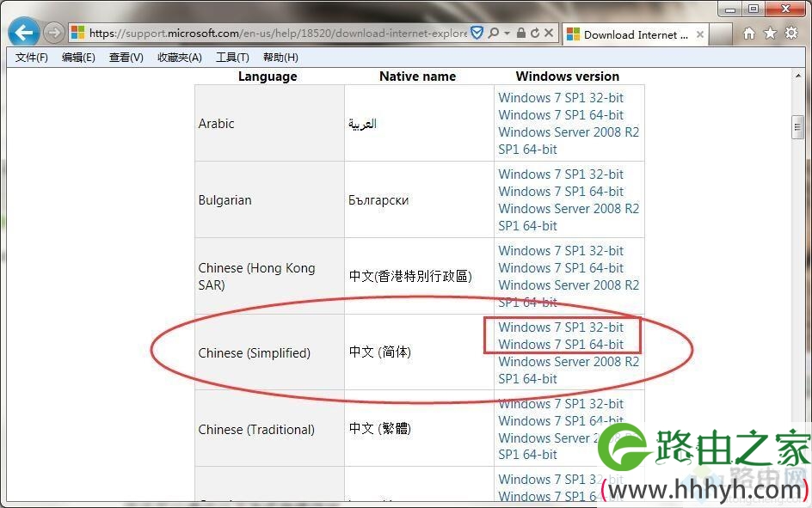View the security lock icon details
This screenshot has width=812, height=508.
click(x=521, y=34)
